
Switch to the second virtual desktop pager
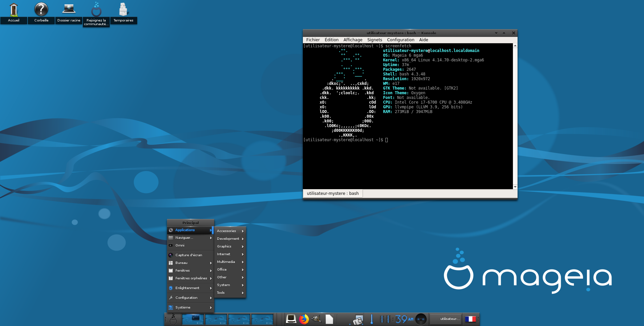coord(216,319)
